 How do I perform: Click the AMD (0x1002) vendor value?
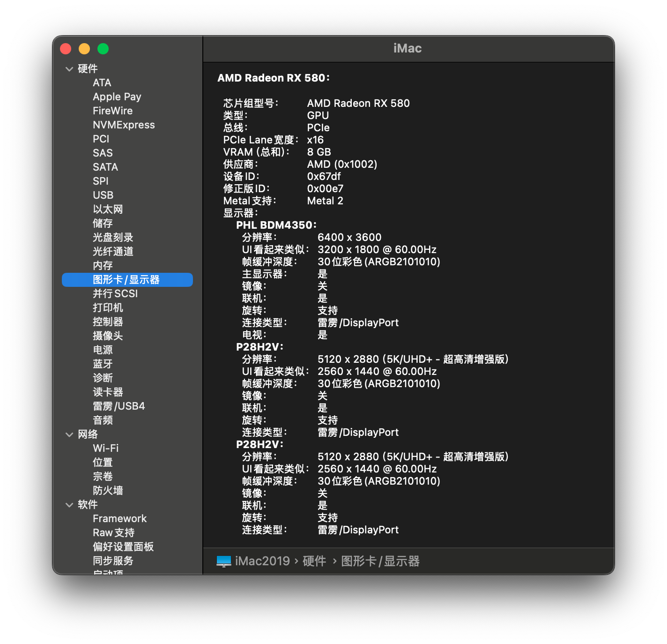342,164
